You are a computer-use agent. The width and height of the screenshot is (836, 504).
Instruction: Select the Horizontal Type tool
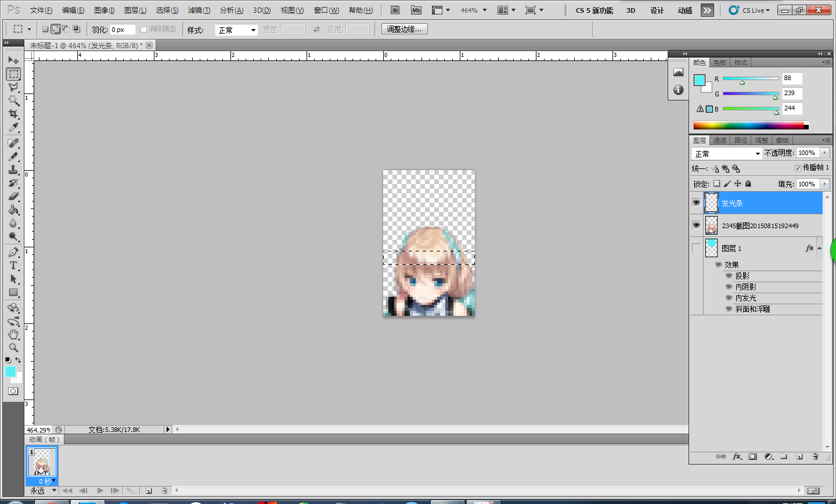(x=13, y=265)
